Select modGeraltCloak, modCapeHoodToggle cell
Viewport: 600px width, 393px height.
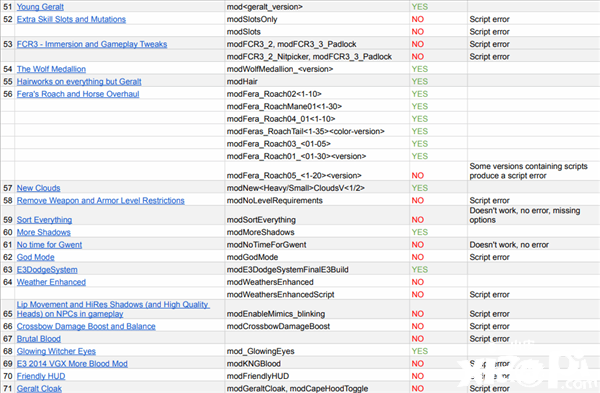point(317,388)
